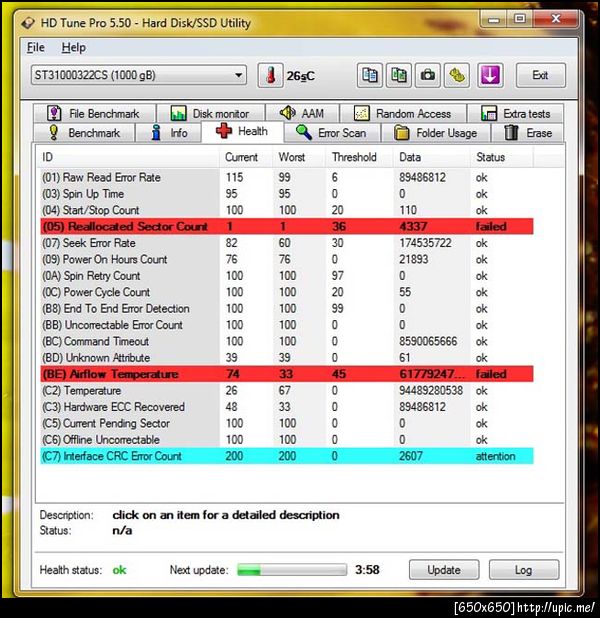
Task: Select the Start/Stop Count row
Action: click(287, 210)
